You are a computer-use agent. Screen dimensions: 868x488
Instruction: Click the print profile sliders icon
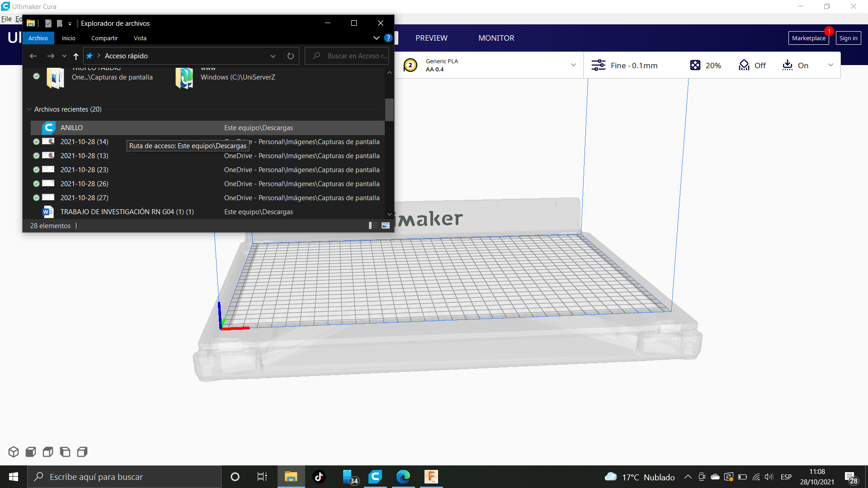click(x=599, y=65)
